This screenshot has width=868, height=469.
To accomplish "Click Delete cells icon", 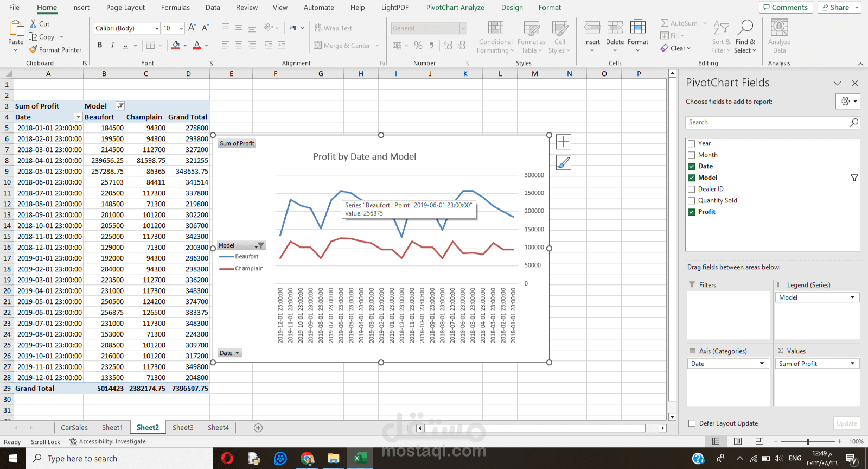I will pos(615,27).
